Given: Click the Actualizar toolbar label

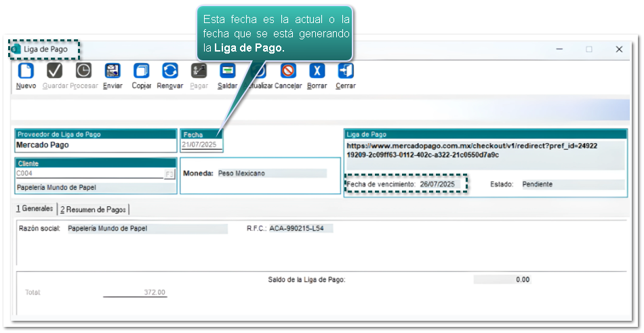Looking at the screenshot, I should pos(258,85).
